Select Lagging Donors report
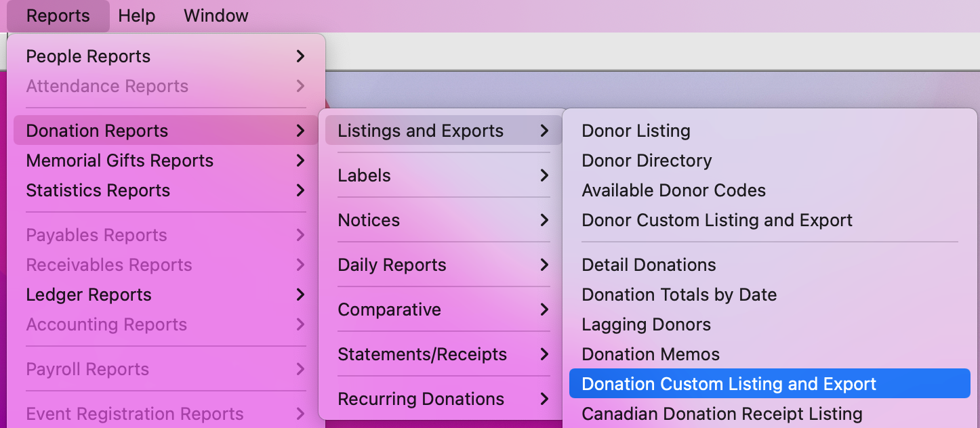The width and height of the screenshot is (980, 428). pyautogui.click(x=646, y=324)
